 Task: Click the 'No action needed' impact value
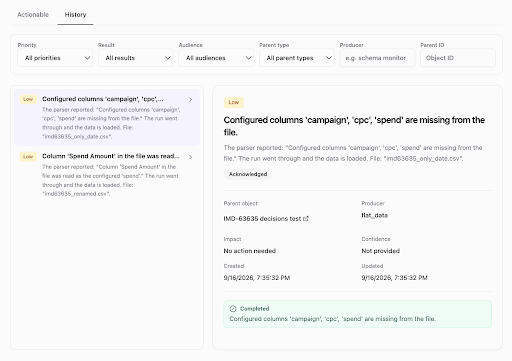point(250,251)
